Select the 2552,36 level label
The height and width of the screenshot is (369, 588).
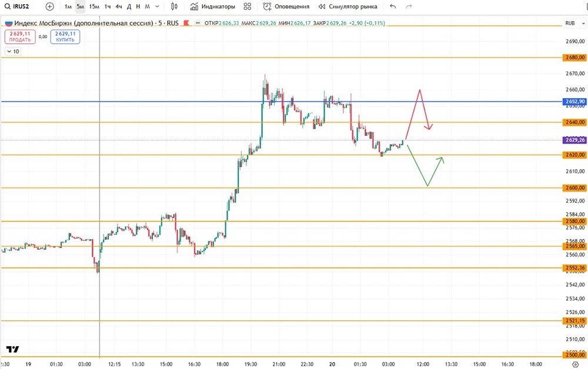(575, 268)
